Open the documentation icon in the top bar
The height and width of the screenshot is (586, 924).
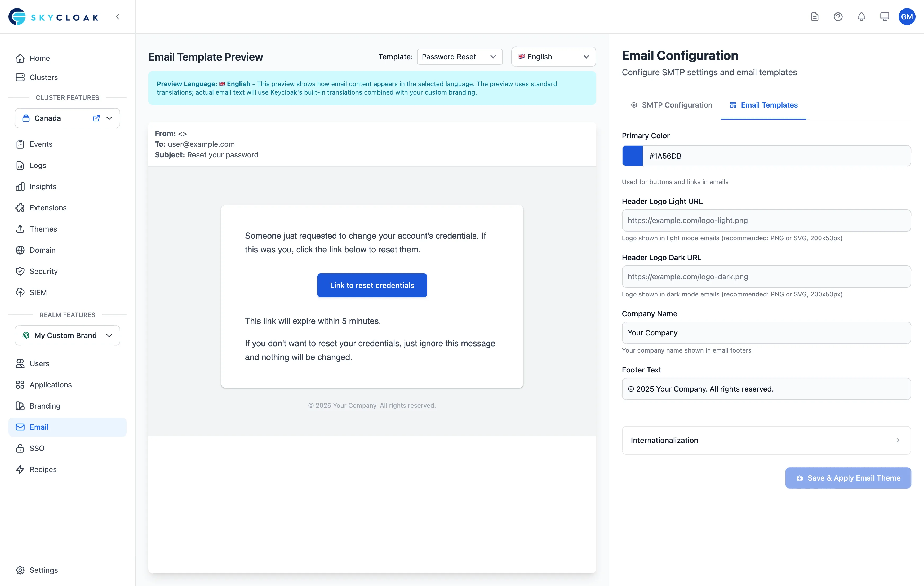815,16
